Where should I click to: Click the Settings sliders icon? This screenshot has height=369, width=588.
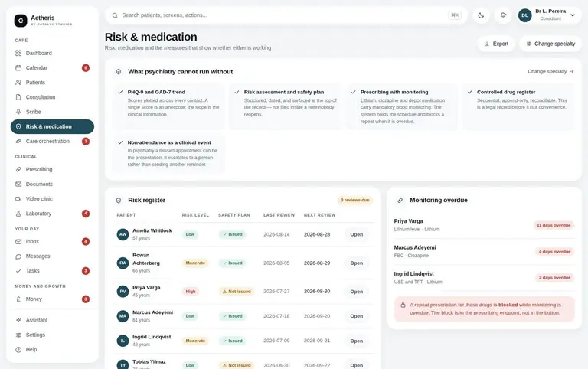pos(18,335)
